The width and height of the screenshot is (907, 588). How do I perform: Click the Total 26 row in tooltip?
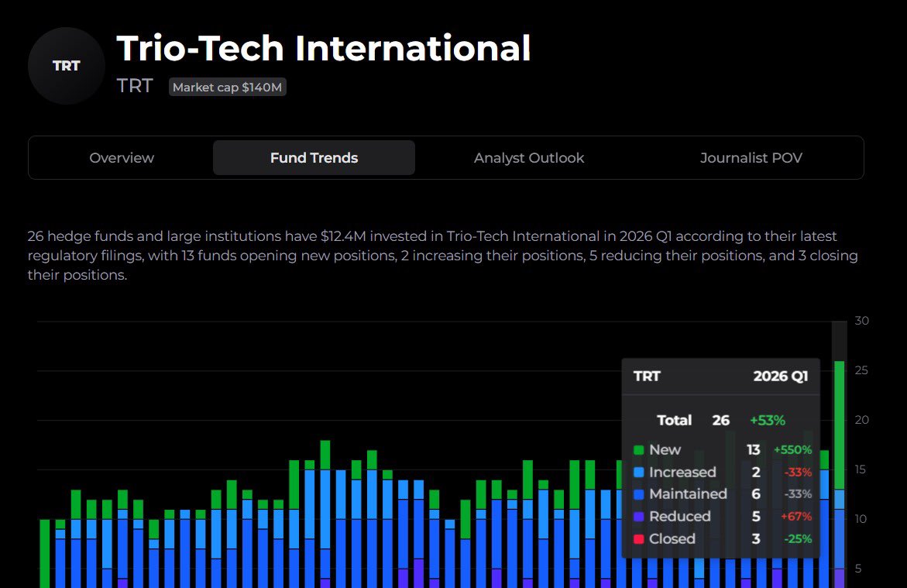tap(721, 420)
